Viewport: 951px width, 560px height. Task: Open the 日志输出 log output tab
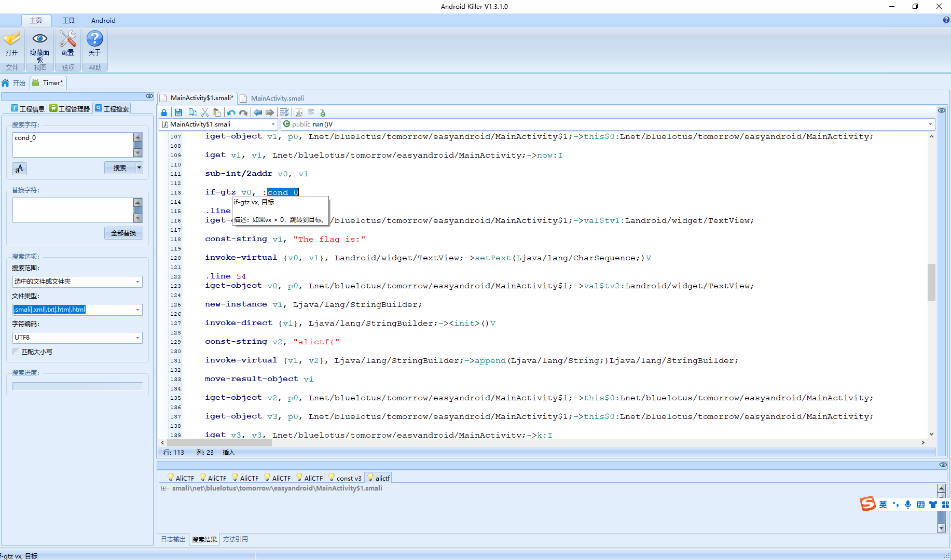point(173,539)
